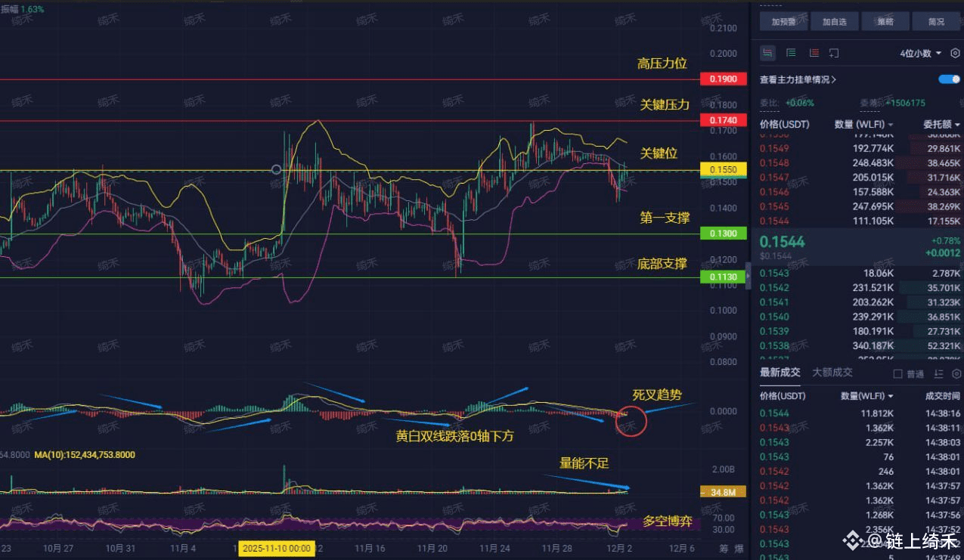This screenshot has height=560, width=964.
Task: Show sell orders only (red list icon)
Action: [814, 53]
